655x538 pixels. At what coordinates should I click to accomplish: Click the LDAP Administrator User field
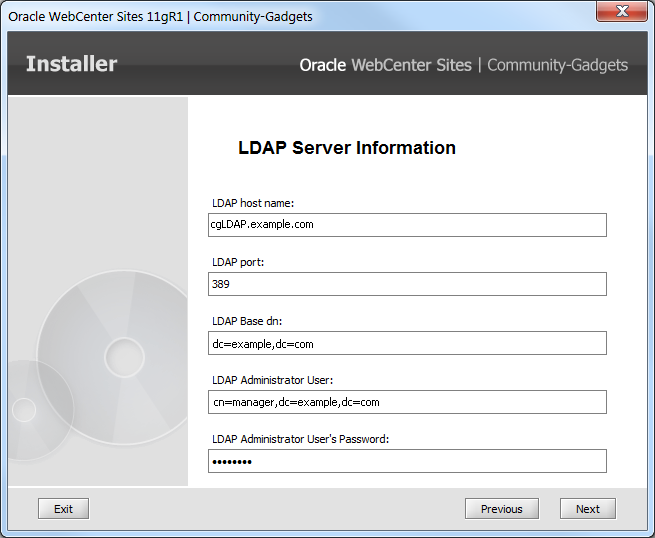coord(407,402)
